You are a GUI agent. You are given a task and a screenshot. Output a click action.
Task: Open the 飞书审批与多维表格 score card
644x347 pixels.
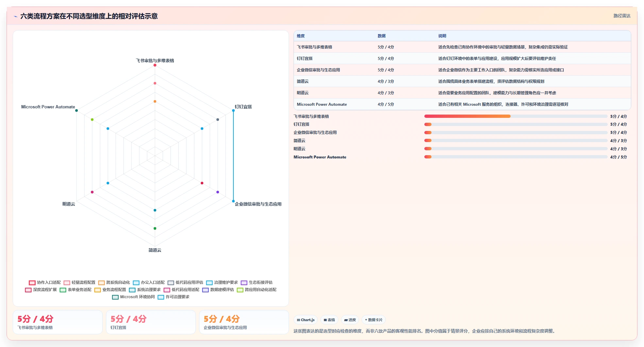click(58, 322)
